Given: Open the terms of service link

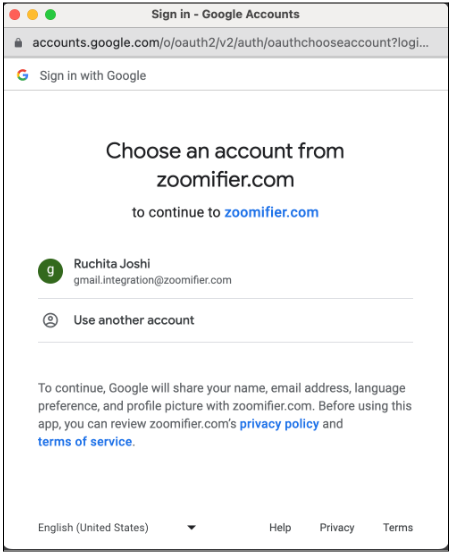Looking at the screenshot, I should pos(85,441).
